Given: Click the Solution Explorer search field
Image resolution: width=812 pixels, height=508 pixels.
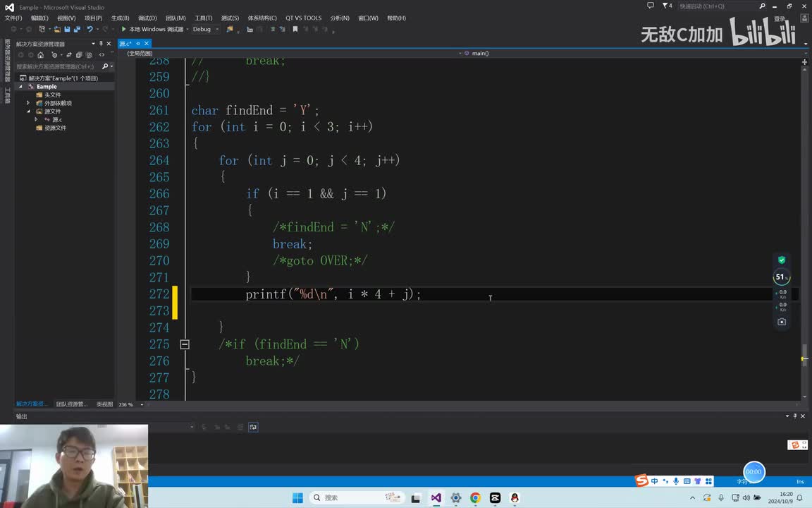Looking at the screenshot, I should tap(58, 66).
